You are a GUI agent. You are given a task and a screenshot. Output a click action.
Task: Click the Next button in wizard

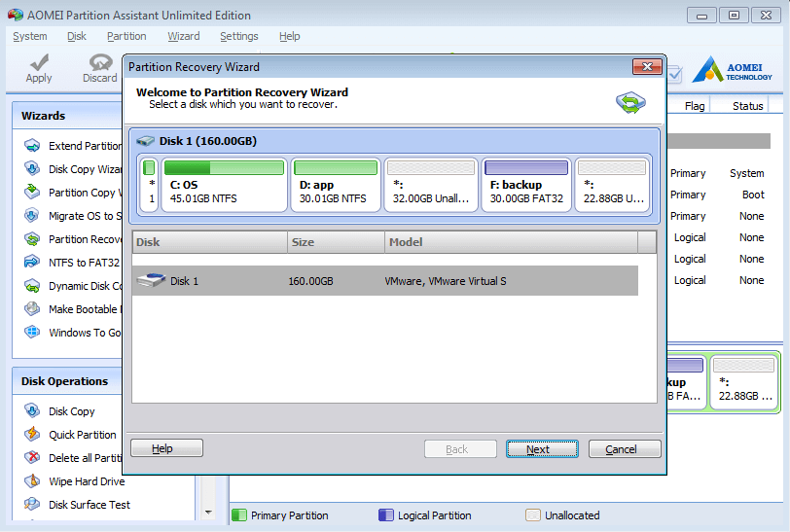[x=542, y=449]
